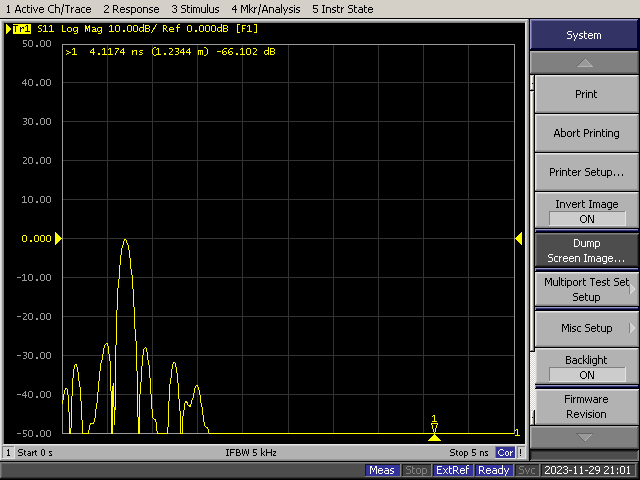The image size is (640, 480).
Task: Click the Ref 0.000dB header value
Action: [195, 29]
